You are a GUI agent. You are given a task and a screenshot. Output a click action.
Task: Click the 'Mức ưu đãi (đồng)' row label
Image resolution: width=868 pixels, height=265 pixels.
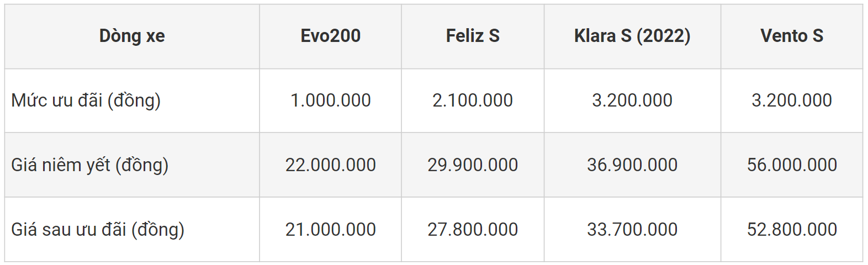coord(86,100)
